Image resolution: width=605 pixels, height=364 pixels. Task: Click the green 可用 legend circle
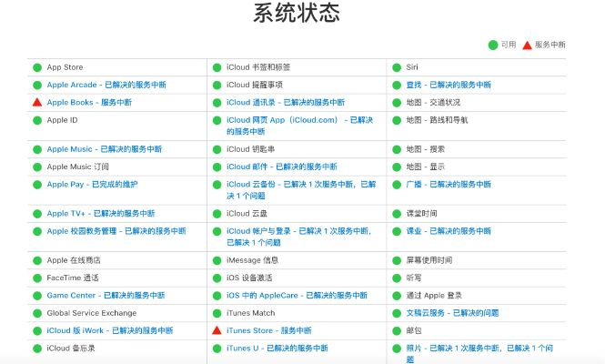click(x=493, y=45)
